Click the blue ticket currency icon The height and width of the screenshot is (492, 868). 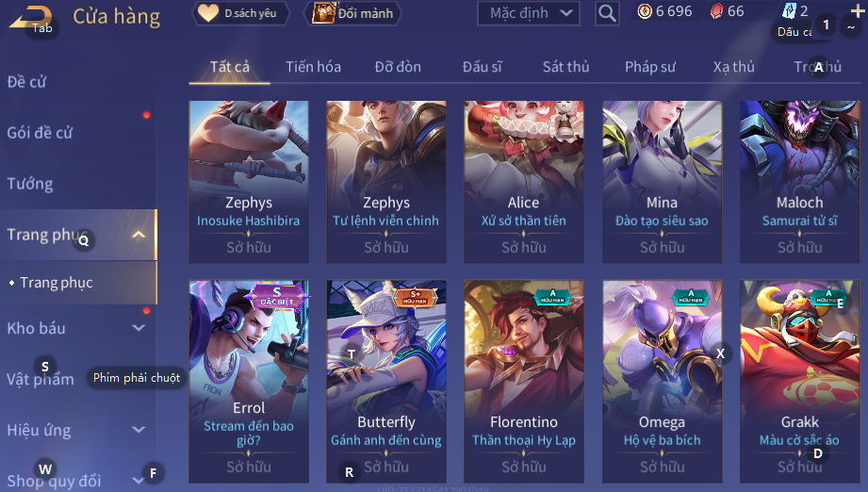tap(789, 11)
